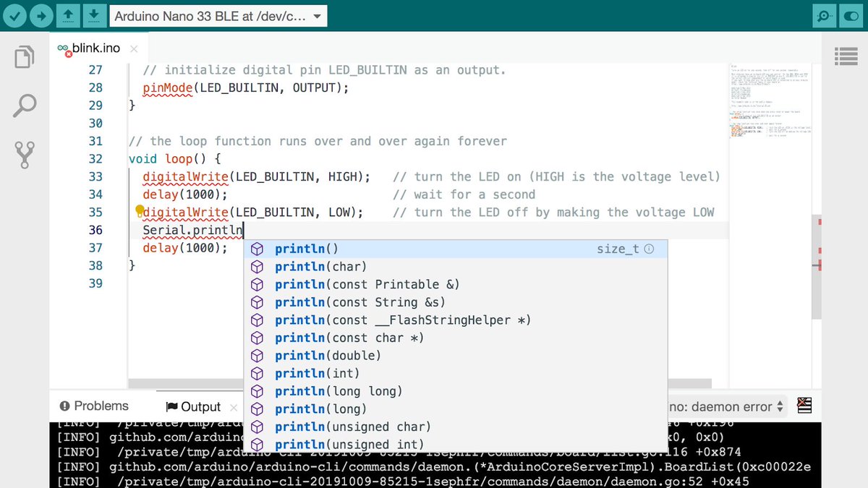Choose println(long long) suggestion
This screenshot has width=868, height=488.
click(x=455, y=390)
